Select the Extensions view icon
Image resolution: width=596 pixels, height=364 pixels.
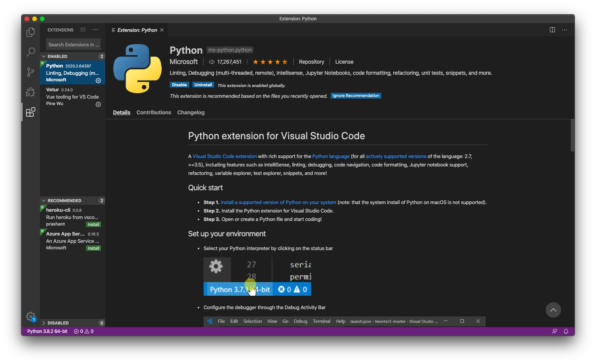coord(31,112)
